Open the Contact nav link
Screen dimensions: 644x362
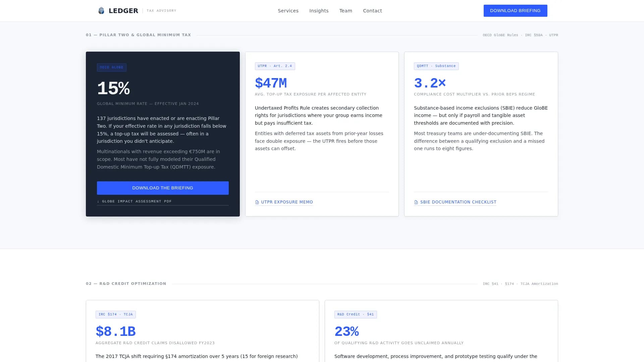372,11
